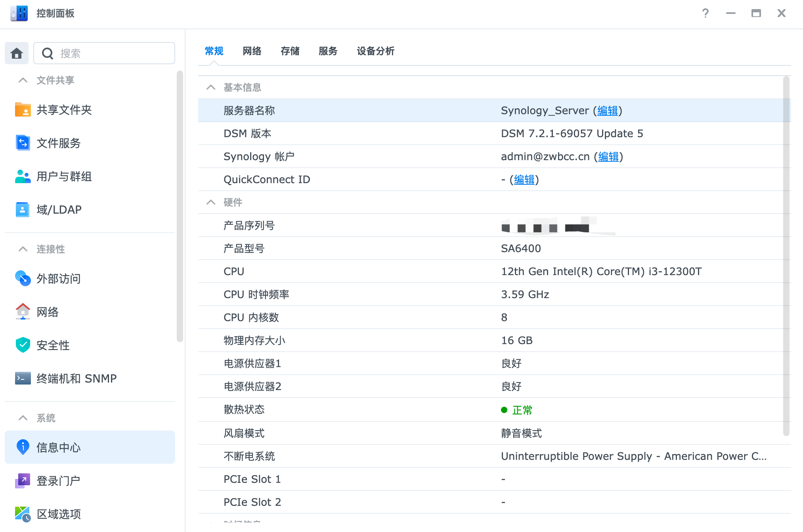
Task: Click the 产品型号 row label
Action: pyautogui.click(x=244, y=249)
